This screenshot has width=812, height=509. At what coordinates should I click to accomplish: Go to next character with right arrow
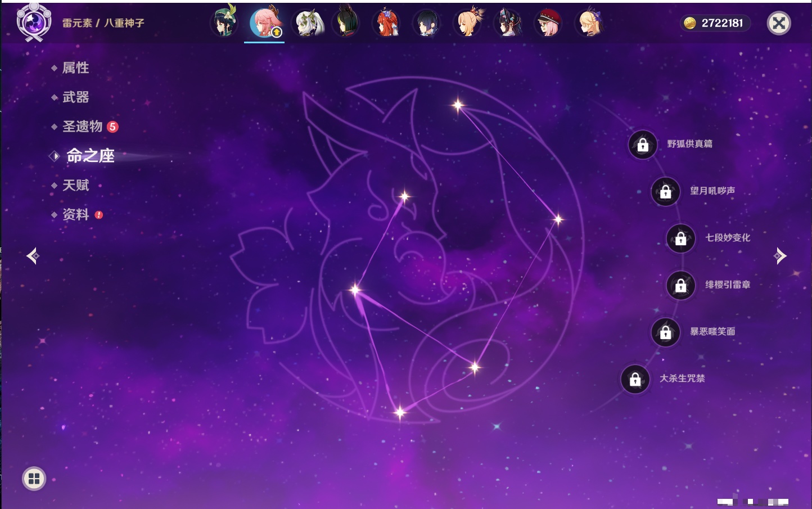[780, 256]
